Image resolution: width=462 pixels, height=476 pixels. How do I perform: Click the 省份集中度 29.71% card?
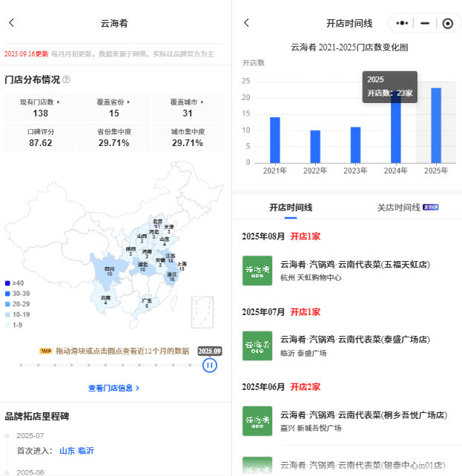tap(113, 137)
